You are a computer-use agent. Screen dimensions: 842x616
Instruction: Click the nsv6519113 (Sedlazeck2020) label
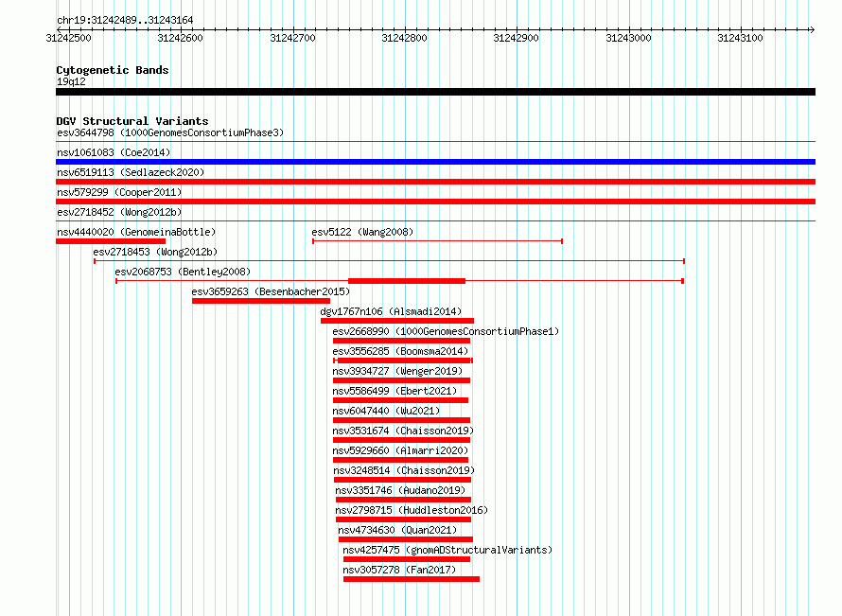coord(131,172)
